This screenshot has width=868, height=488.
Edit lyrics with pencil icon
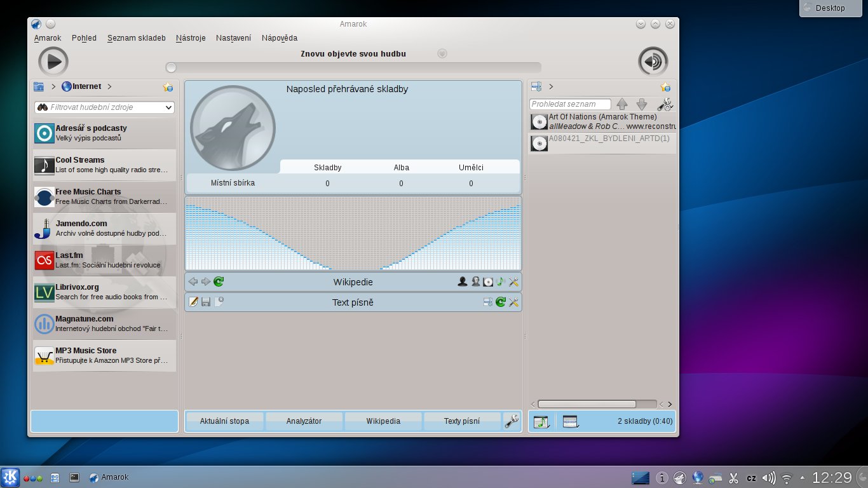coord(193,302)
